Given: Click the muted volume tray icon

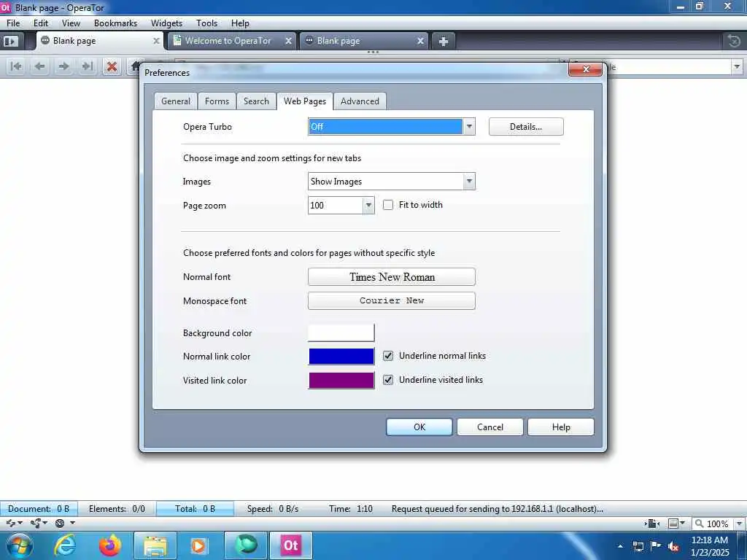Looking at the screenshot, I should [x=673, y=546].
